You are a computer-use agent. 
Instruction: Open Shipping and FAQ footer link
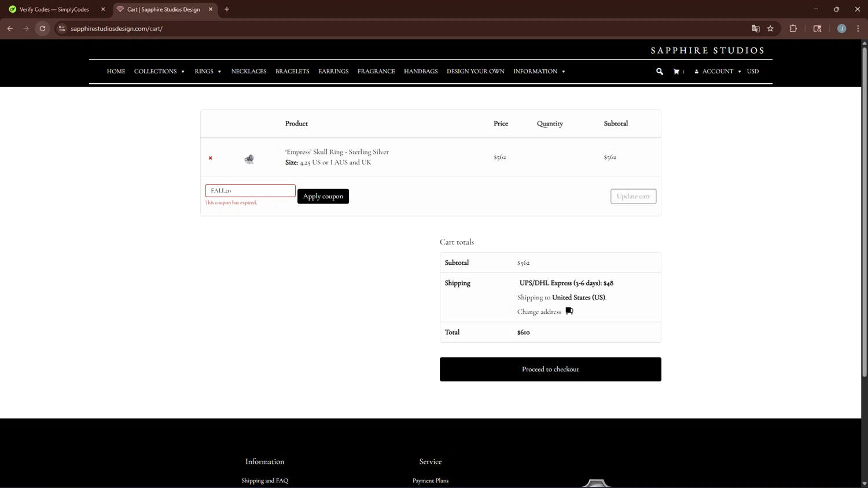tap(265, 480)
